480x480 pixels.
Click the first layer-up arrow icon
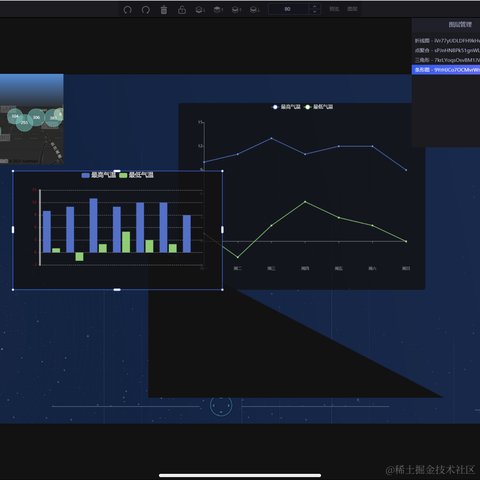(x=218, y=10)
